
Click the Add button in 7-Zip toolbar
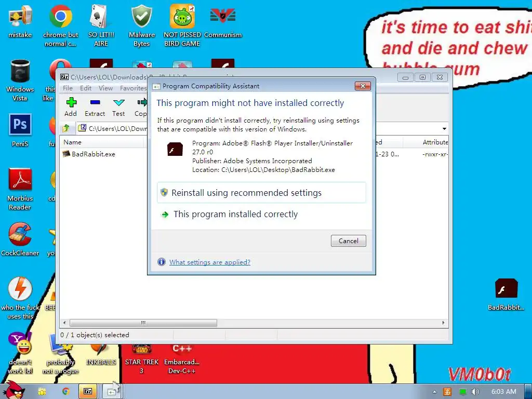[x=71, y=107]
